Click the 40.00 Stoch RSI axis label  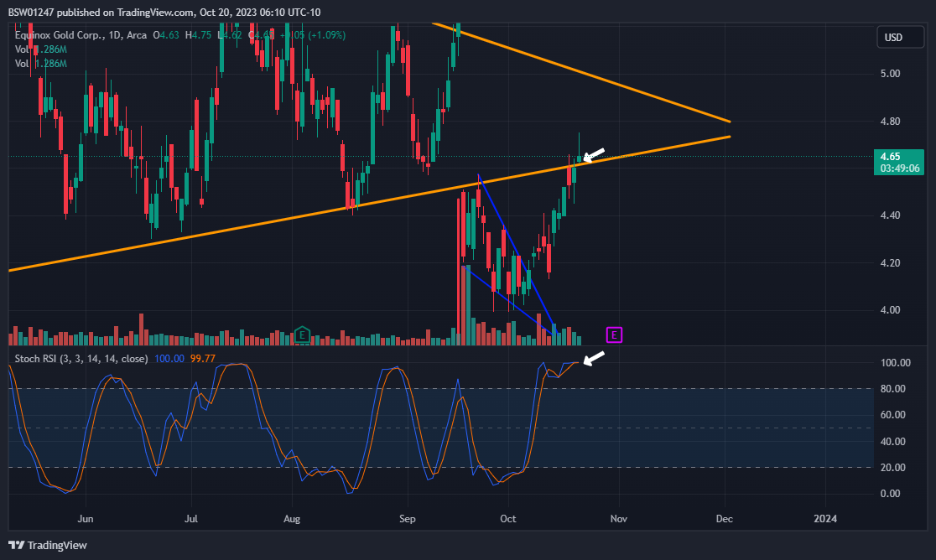click(x=893, y=441)
